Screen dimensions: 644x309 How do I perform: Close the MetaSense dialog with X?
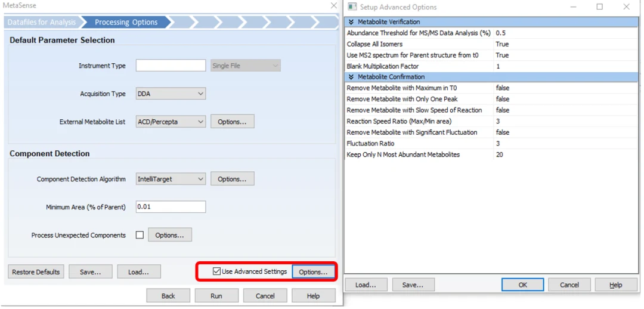(333, 6)
